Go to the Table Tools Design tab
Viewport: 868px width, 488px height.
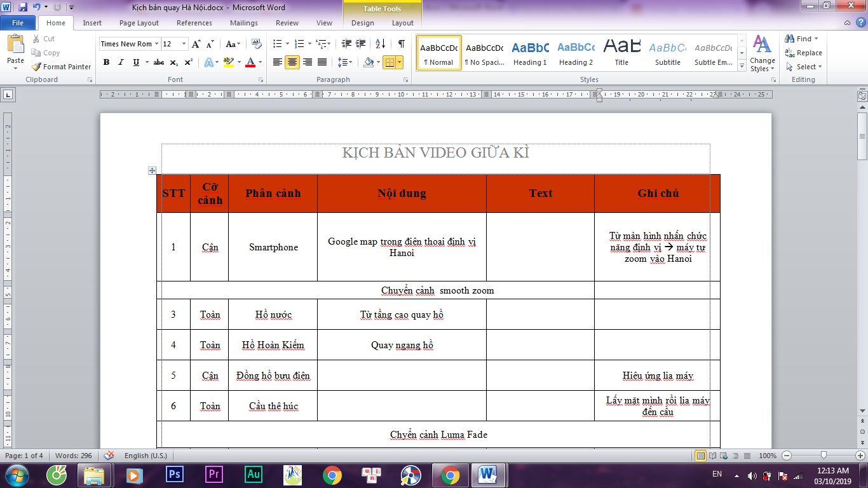pos(363,23)
